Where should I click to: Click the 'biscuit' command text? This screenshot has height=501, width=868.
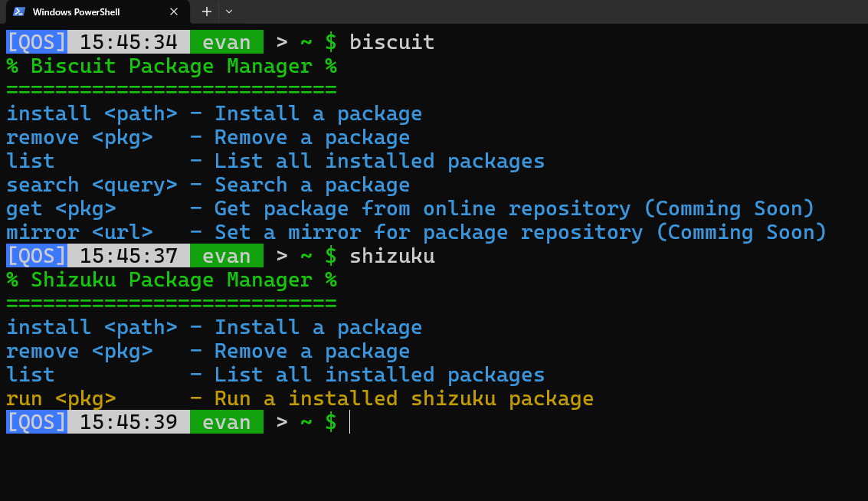tap(392, 42)
